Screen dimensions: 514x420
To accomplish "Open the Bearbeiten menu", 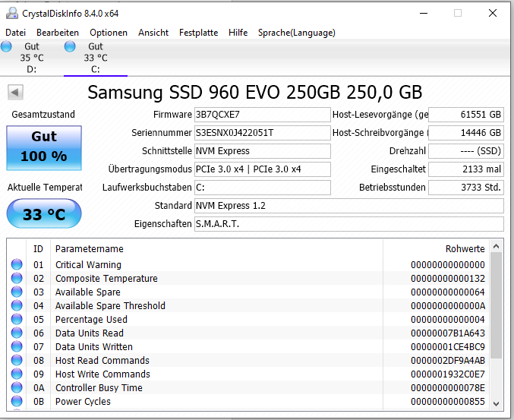I will (x=58, y=33).
